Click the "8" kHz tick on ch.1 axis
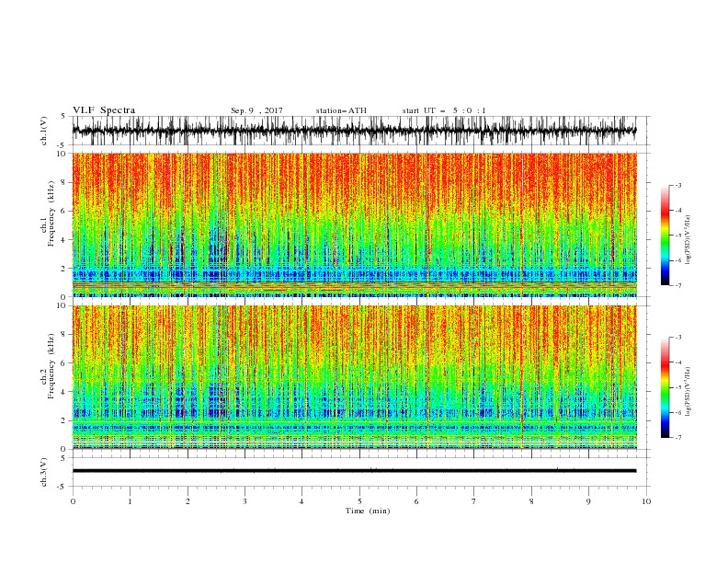 tap(64, 182)
